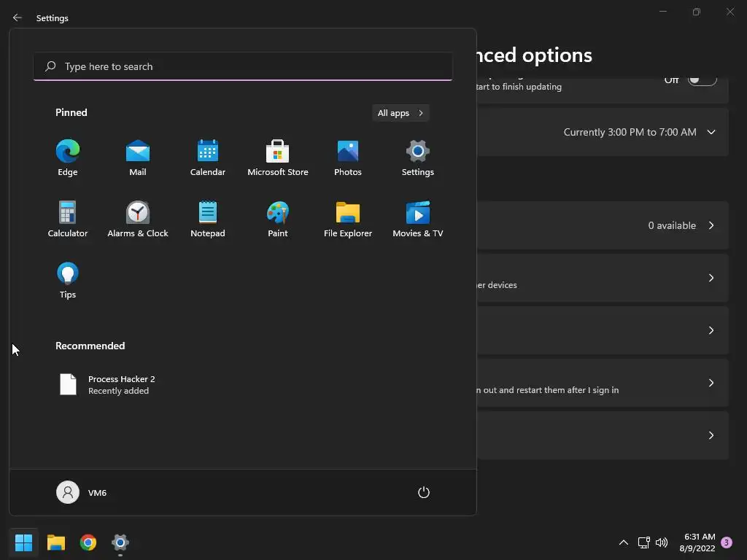Open the Calendar app
Viewport: 747px width, 560px height.
pyautogui.click(x=208, y=158)
